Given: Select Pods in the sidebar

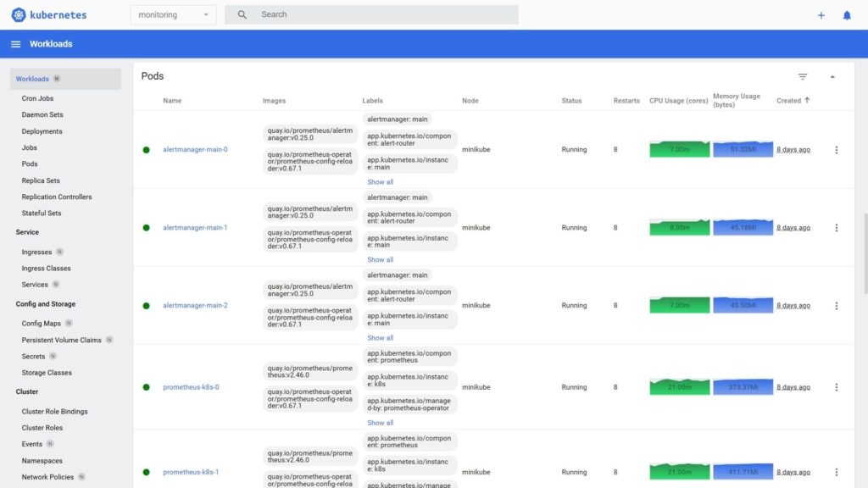Looking at the screenshot, I should click(30, 164).
